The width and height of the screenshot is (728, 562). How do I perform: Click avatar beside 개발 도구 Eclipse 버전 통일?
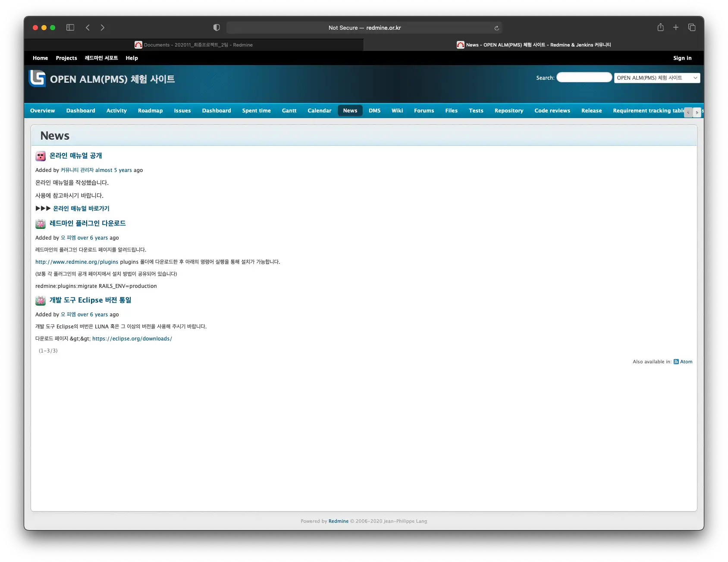[41, 300]
